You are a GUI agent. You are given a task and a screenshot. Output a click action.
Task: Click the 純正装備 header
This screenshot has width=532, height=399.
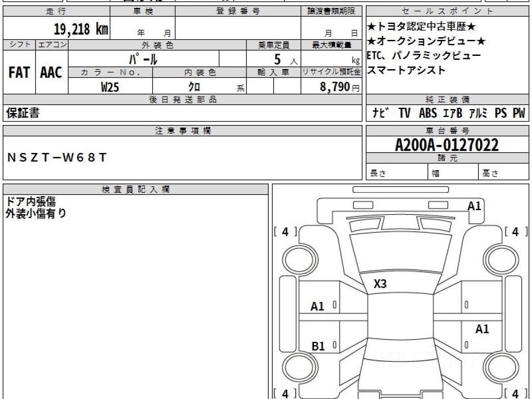pyautogui.click(x=448, y=100)
